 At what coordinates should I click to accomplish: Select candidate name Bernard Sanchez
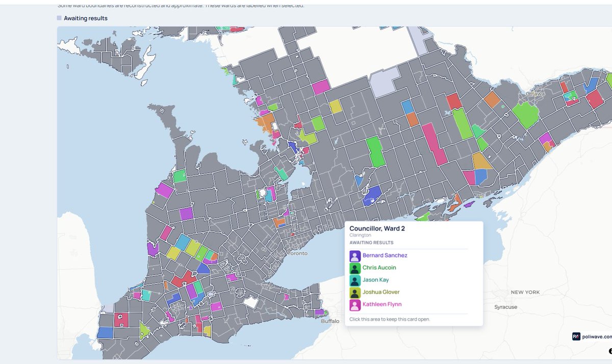(385, 255)
